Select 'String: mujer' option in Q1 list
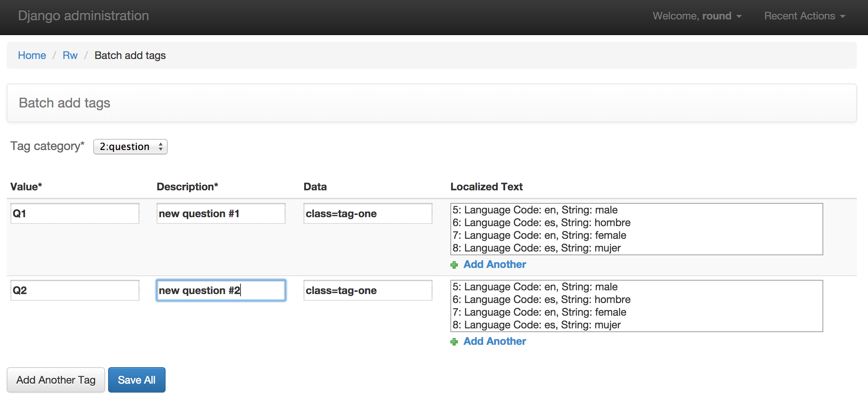 (537, 248)
